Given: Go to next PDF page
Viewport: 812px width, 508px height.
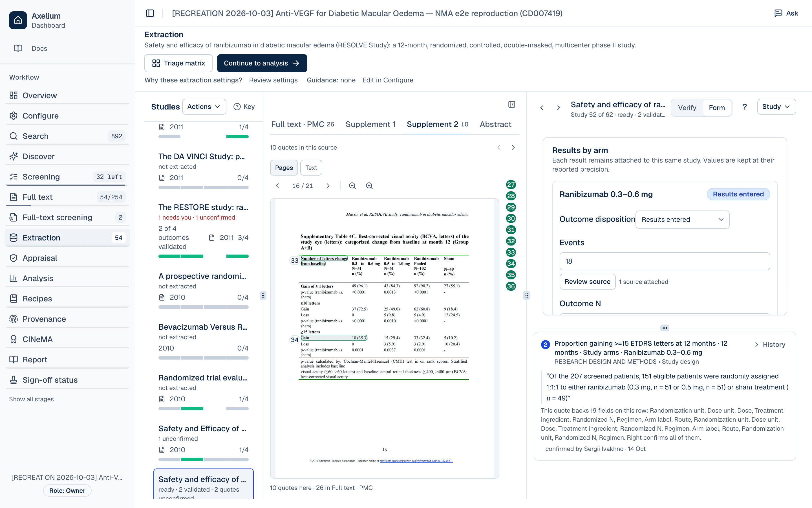Looking at the screenshot, I should pyautogui.click(x=328, y=186).
